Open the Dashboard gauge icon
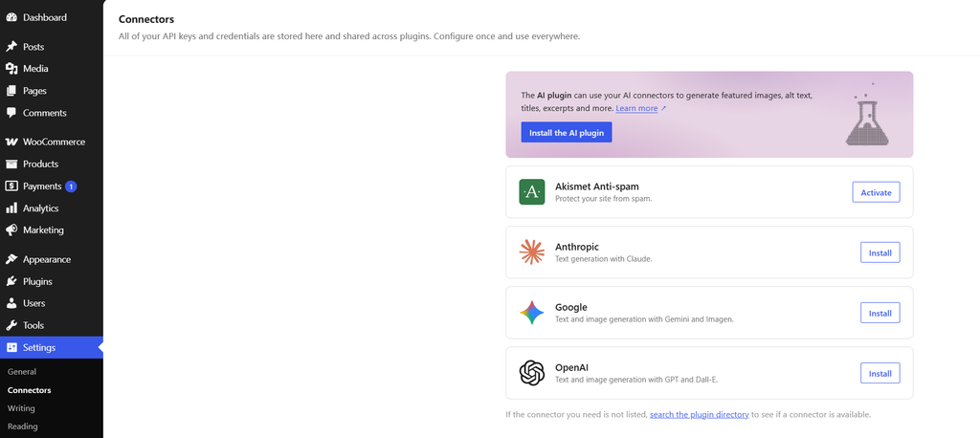This screenshot has height=438, width=980. coord(11,17)
